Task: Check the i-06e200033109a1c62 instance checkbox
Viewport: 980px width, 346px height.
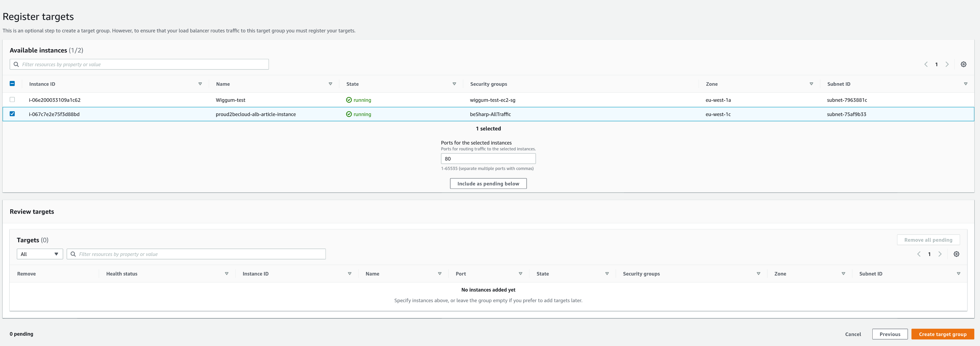Action: click(x=12, y=100)
